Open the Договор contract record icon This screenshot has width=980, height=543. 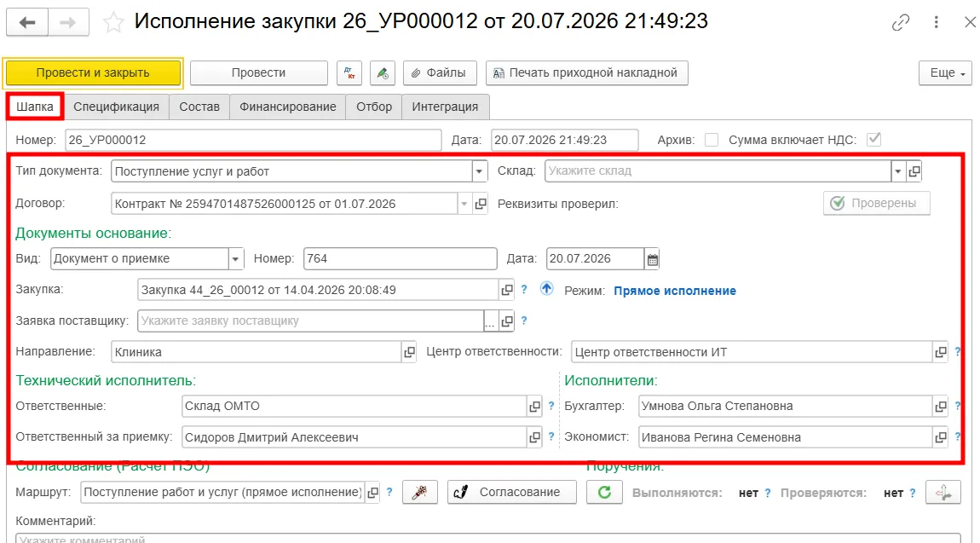pyautogui.click(x=480, y=204)
